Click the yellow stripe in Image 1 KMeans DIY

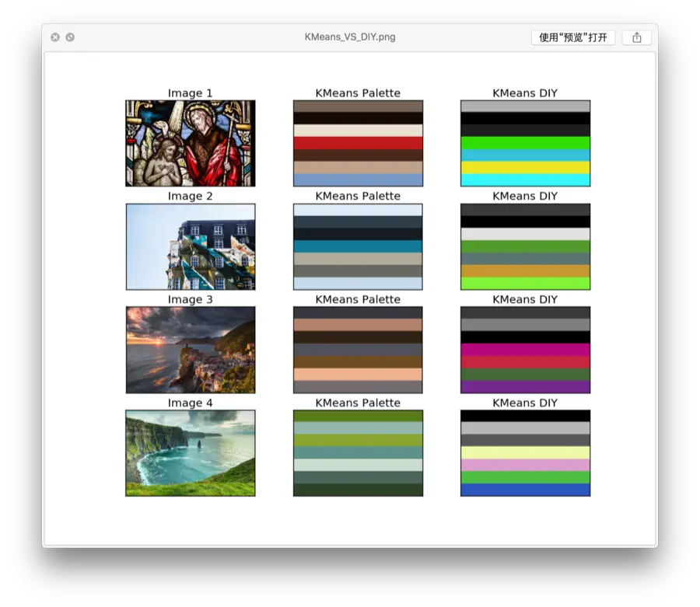tap(526, 168)
